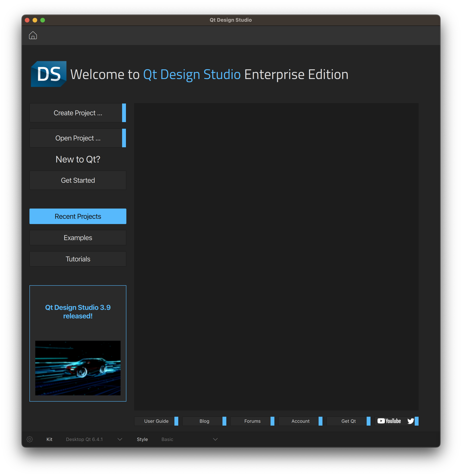Open the User Guide link
The image size is (462, 476).
156,421
